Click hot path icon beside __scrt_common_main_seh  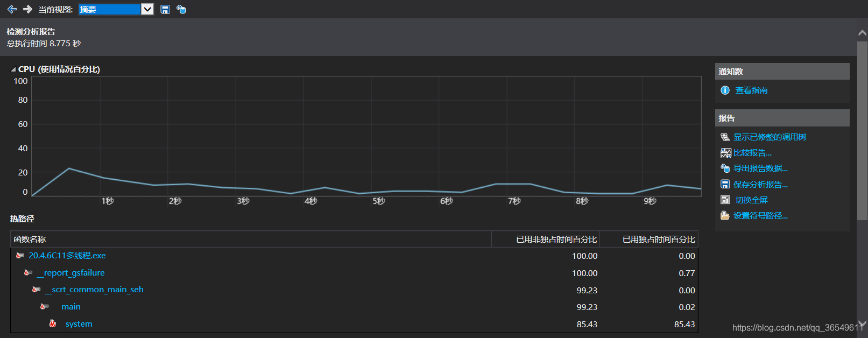36,290
